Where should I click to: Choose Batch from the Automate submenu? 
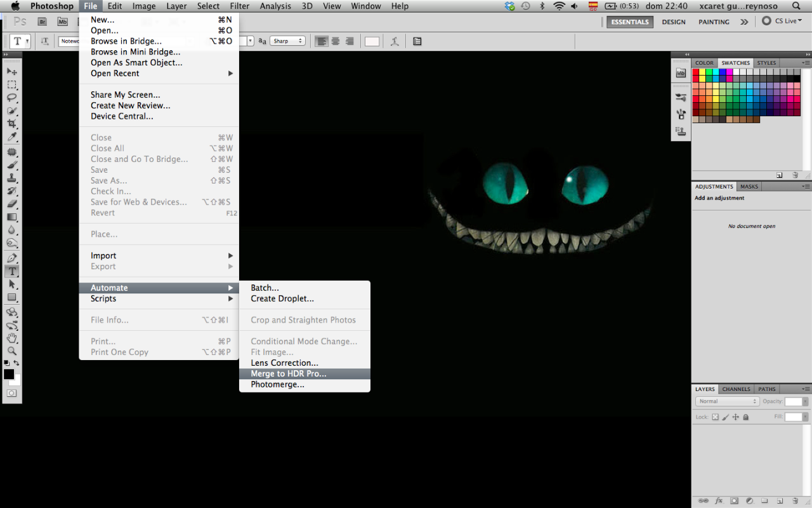(x=304, y=288)
